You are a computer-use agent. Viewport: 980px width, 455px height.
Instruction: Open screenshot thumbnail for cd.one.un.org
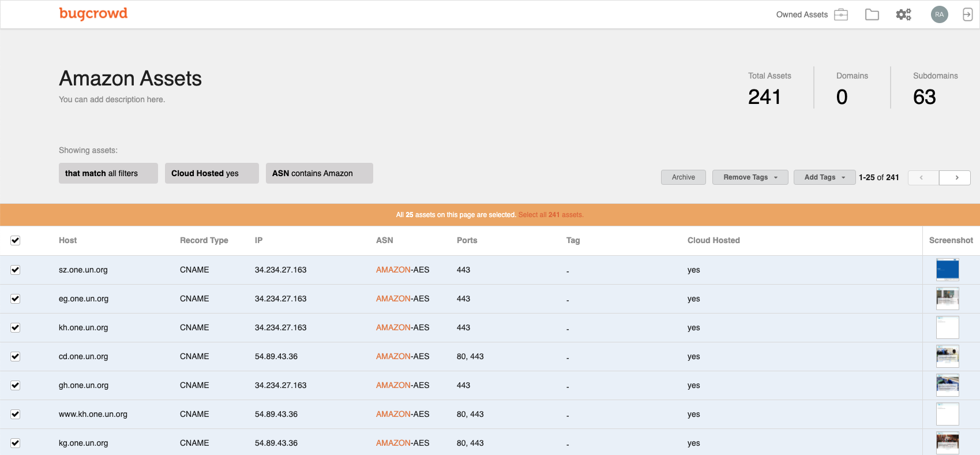(x=948, y=356)
